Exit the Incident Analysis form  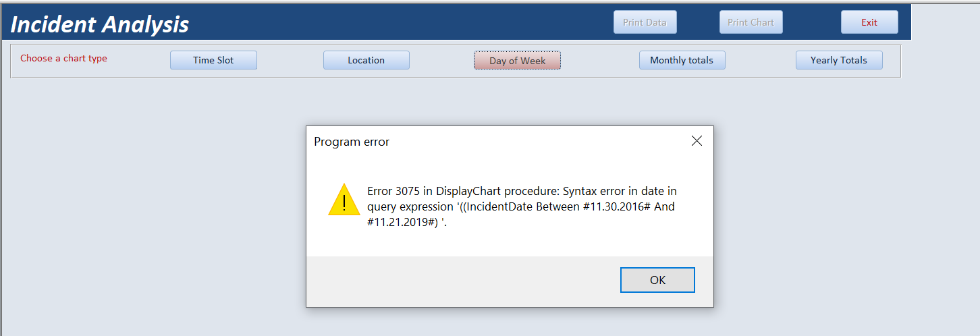869,22
